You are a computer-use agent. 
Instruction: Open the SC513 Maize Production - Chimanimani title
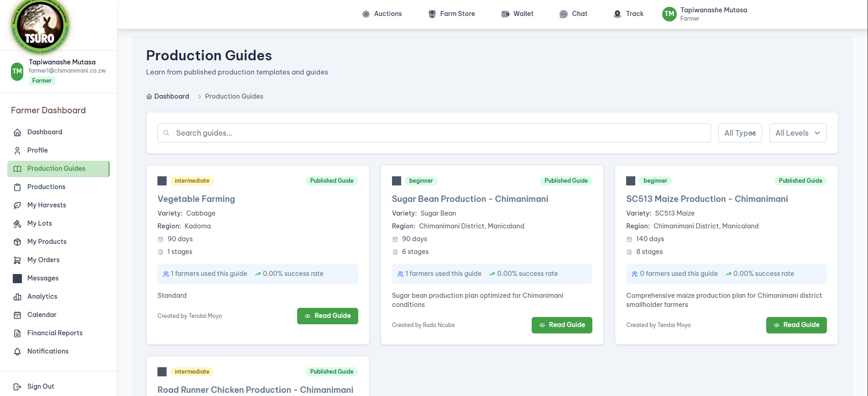tap(707, 199)
